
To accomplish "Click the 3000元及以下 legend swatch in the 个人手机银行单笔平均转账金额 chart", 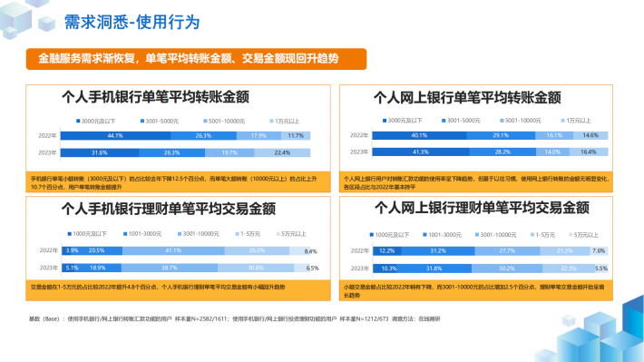I will coord(78,122).
